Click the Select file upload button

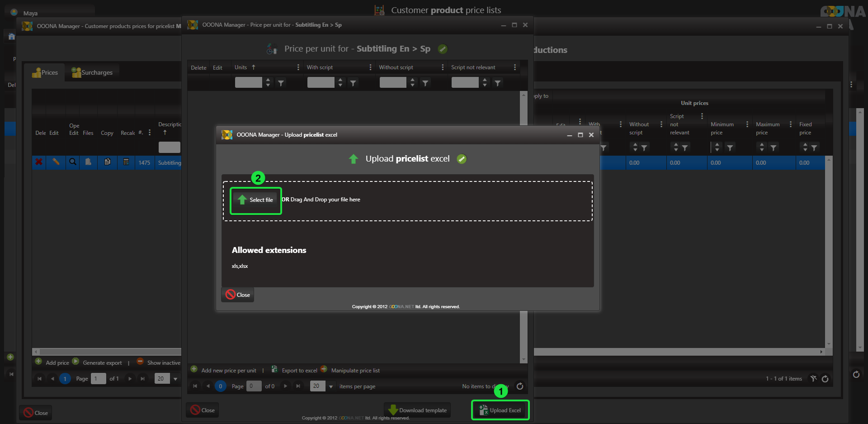(x=256, y=200)
